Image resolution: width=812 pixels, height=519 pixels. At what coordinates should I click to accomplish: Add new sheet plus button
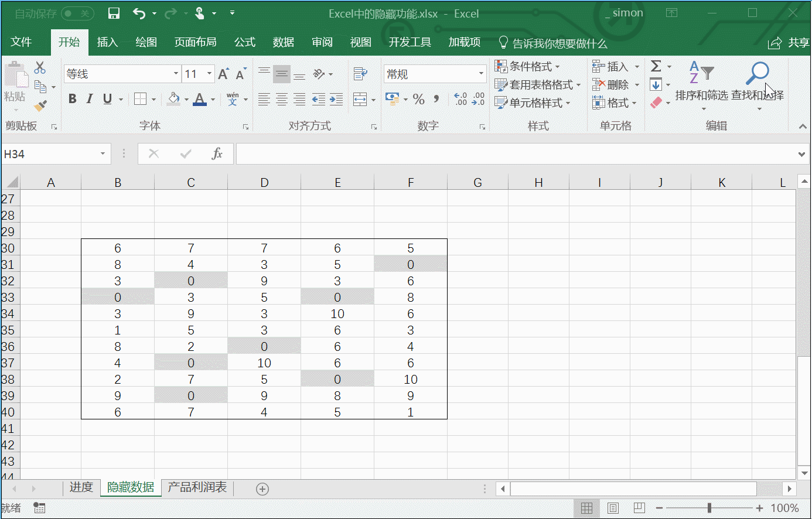pos(262,489)
